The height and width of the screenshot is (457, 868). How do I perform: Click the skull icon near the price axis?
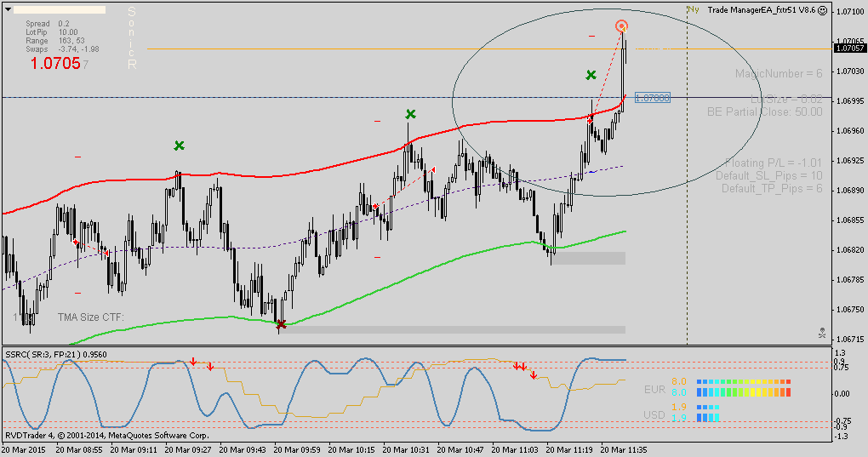coord(823,333)
